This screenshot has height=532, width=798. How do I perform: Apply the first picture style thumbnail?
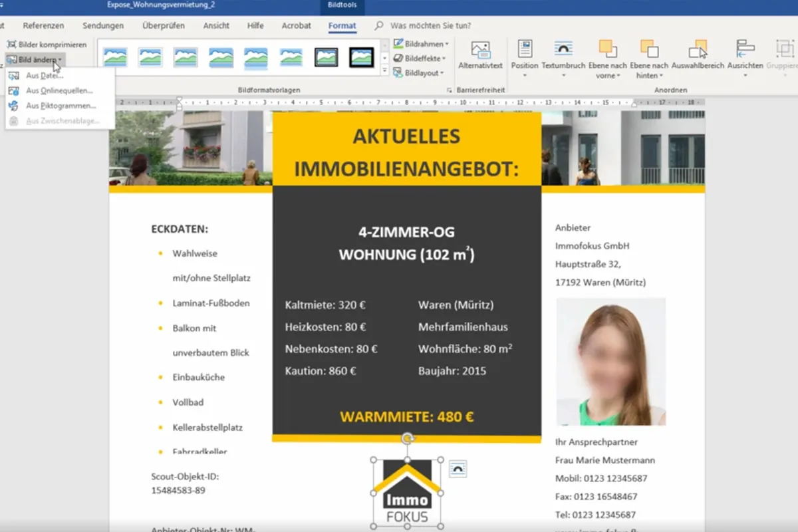115,57
